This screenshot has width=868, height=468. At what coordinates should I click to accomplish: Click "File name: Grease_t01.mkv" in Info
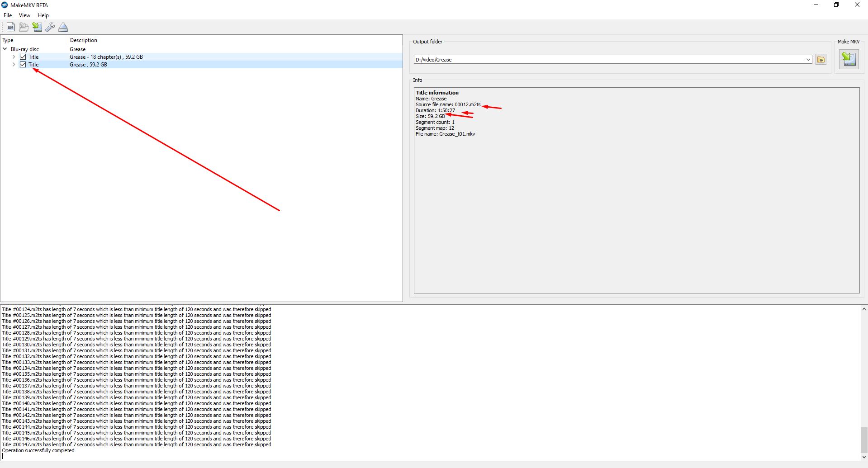pos(446,134)
